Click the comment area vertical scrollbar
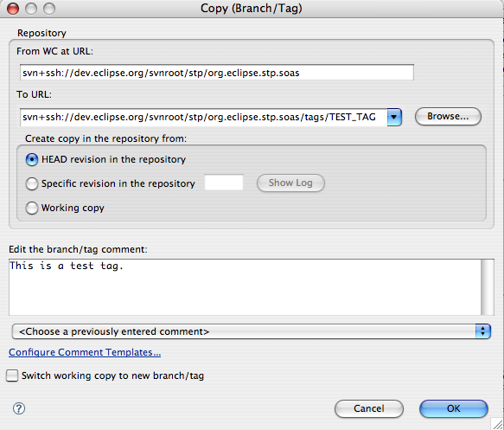Screen dimensions: 504x430 [488, 287]
